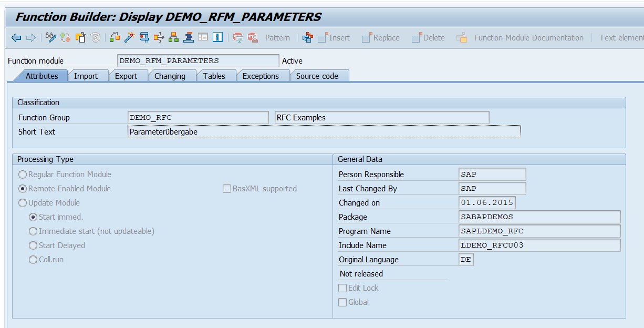644x328 pixels.
Task: Run syntax Check icon in toolbar
Action: [115, 38]
